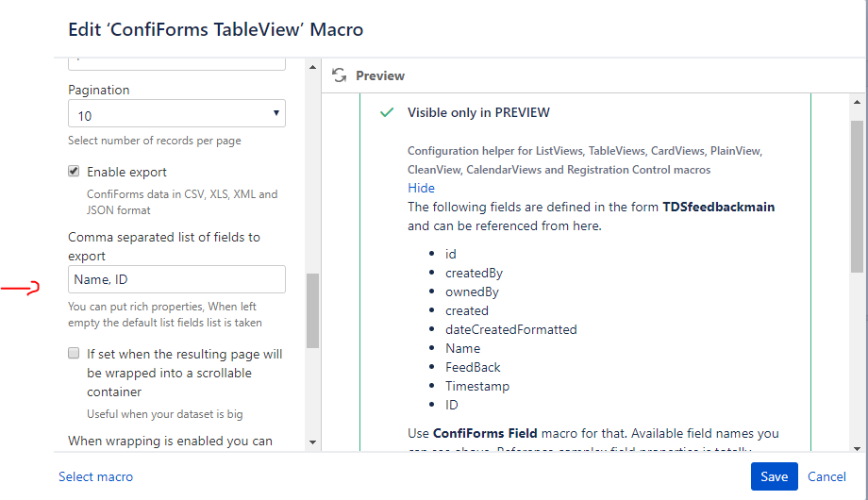Image resolution: width=868 pixels, height=500 pixels.
Task: Click the bold TDSfeedbackmain form name
Action: [719, 208]
